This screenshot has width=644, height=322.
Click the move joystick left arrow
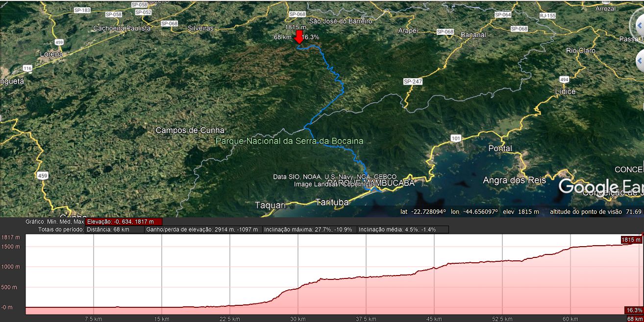(641, 61)
